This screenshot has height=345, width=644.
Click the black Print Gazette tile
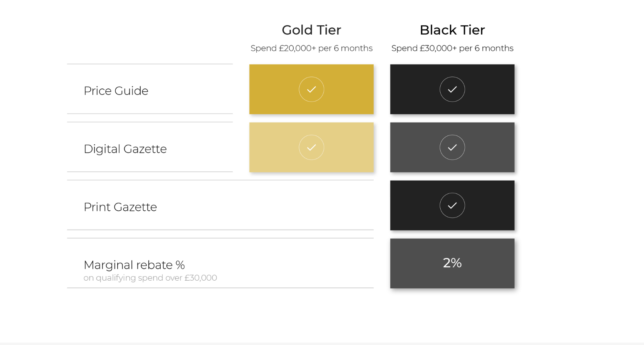pos(452,205)
